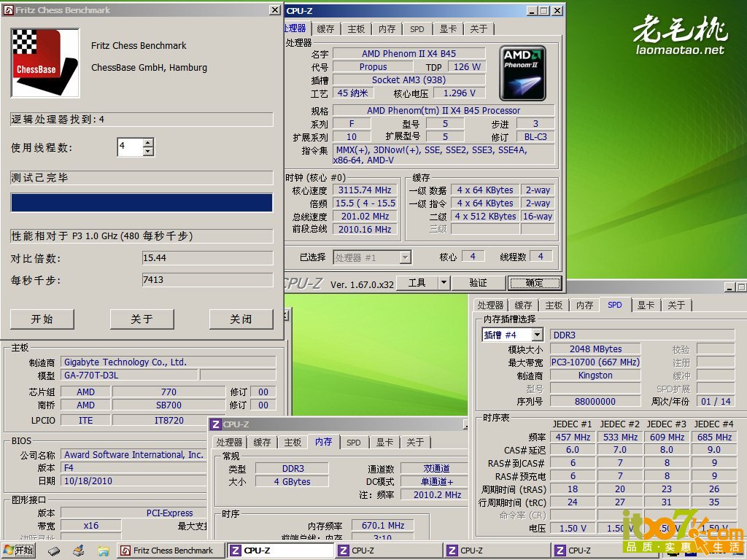Viewport: 747px width, 560px height.
Task: Click the Fritz Chess Benchmark title bar icon
Action: coord(9,10)
